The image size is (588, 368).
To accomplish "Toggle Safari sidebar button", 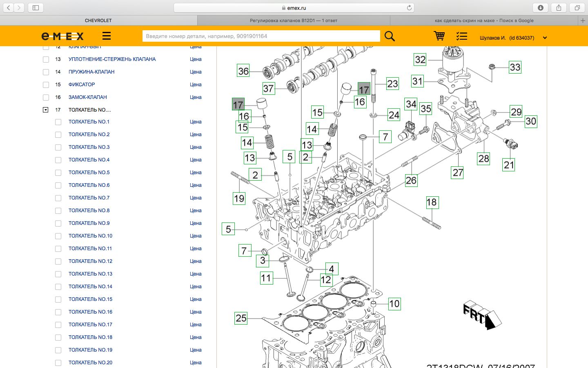I will coord(36,8).
